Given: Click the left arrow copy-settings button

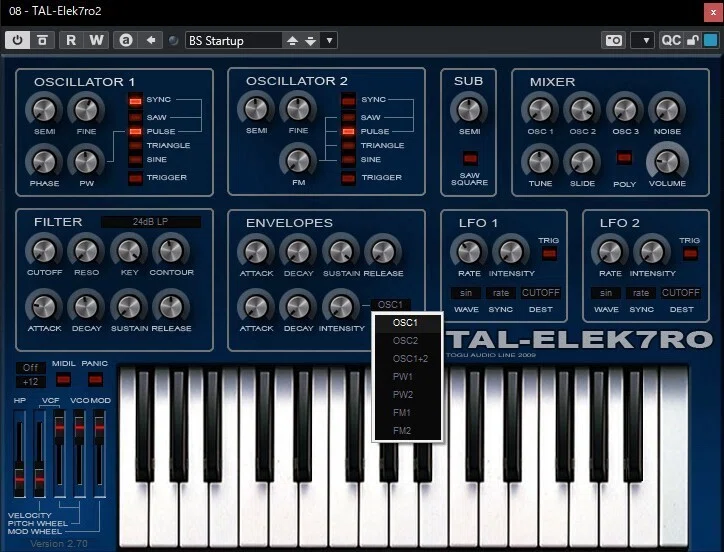Looking at the screenshot, I should click(151, 40).
